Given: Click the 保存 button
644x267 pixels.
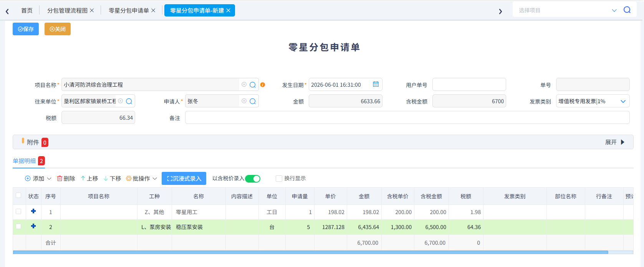Looking at the screenshot, I should coord(26,29).
